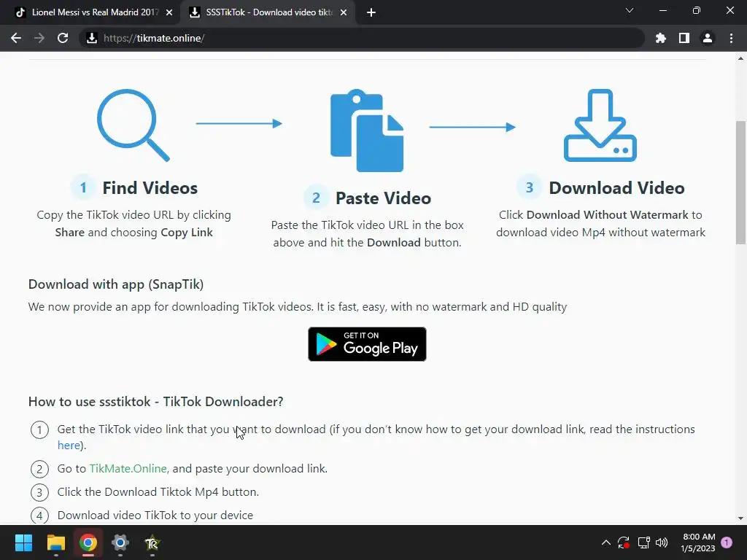Image resolution: width=747 pixels, height=560 pixels.
Task: Open the clock showing 8:00 AM
Action: coord(698,542)
